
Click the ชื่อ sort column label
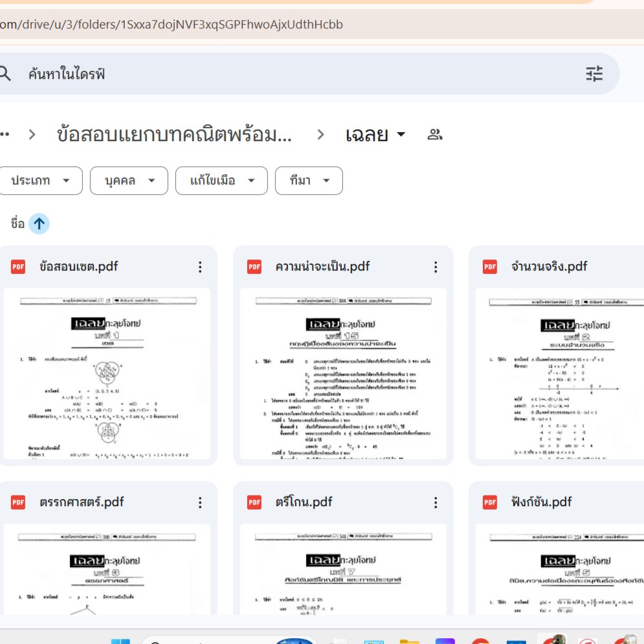17,224
